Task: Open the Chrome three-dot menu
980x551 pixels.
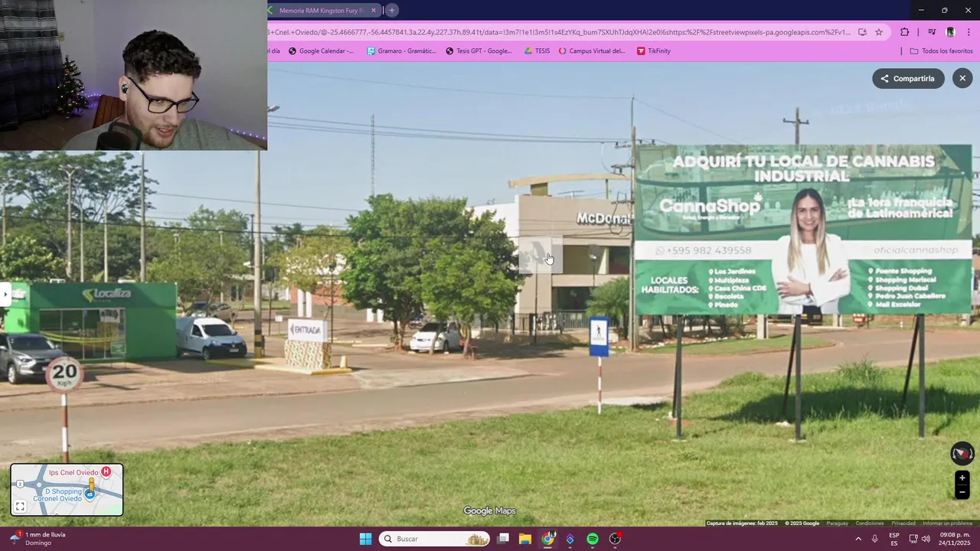Action: (x=969, y=32)
